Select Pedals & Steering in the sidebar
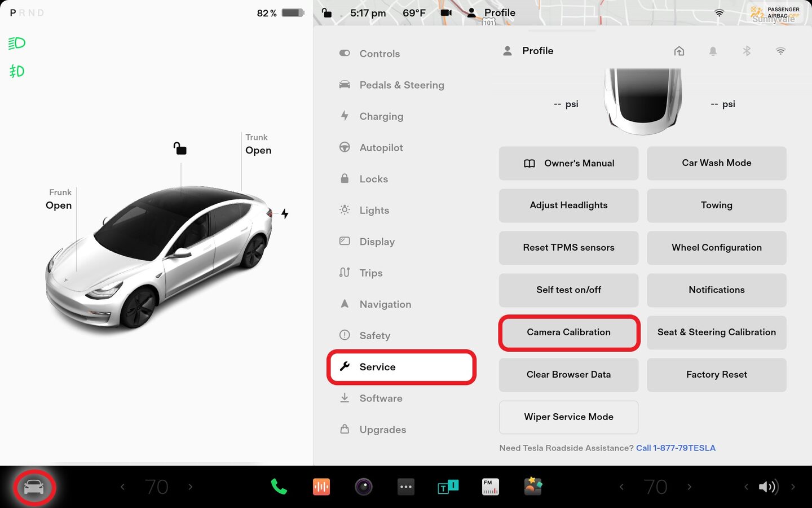812x508 pixels. 401,85
